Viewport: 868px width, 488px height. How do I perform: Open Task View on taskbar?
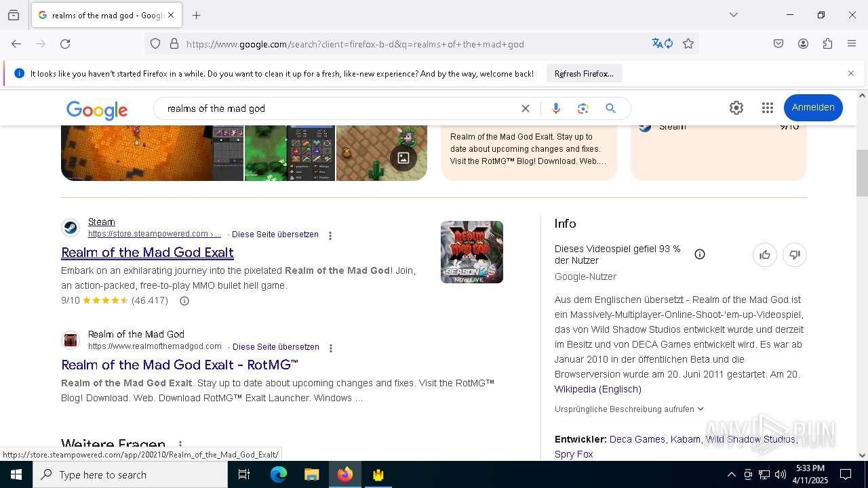(244, 474)
